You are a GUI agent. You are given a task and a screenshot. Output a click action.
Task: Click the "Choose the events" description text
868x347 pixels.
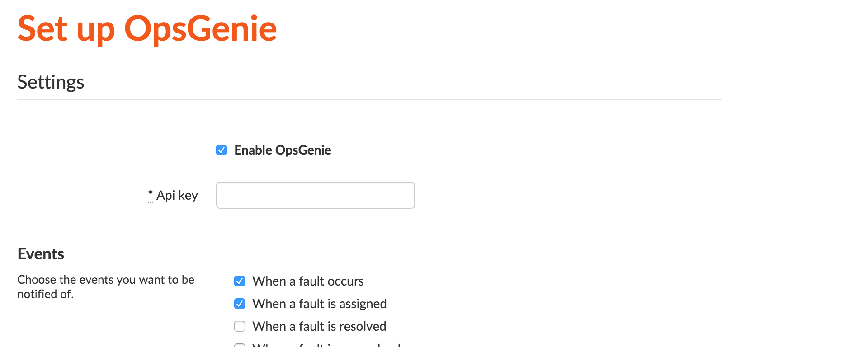[106, 280]
